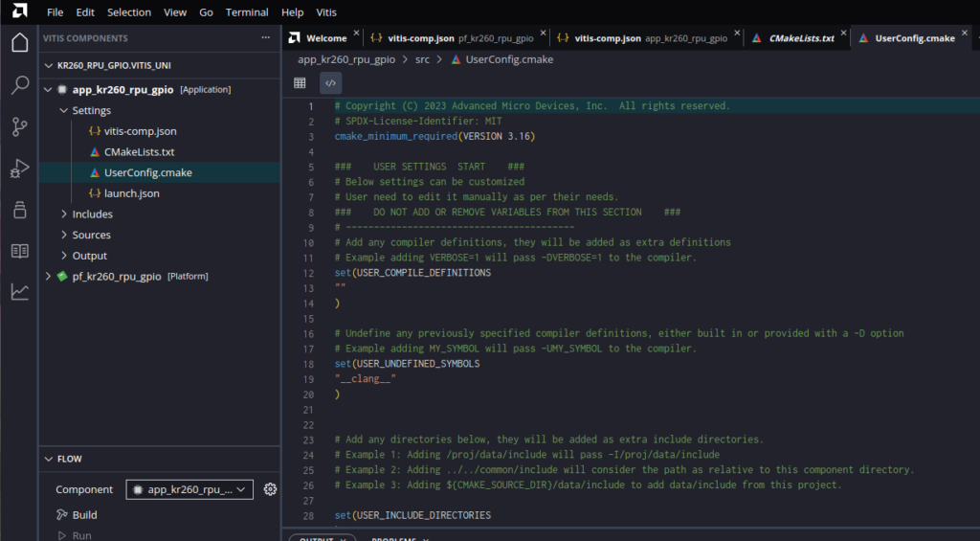Screen dimensions: 980x541
Task: Open component settings gear in Flow panel
Action: click(270, 489)
